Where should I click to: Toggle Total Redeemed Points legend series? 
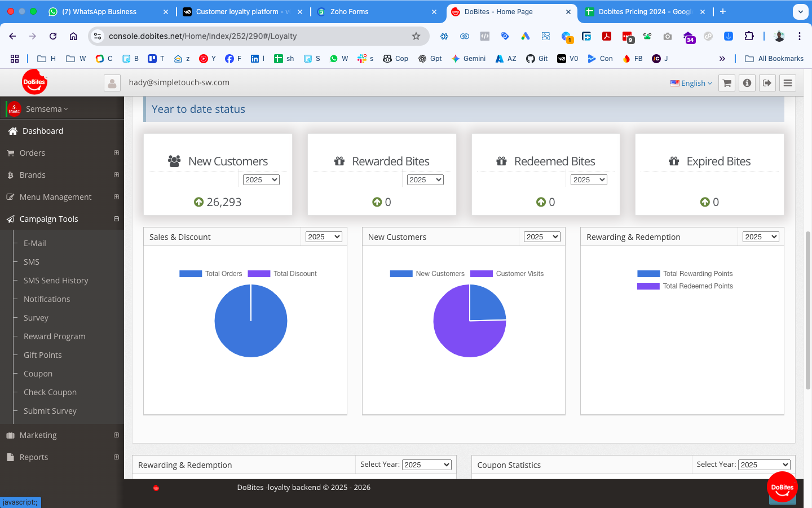click(685, 286)
